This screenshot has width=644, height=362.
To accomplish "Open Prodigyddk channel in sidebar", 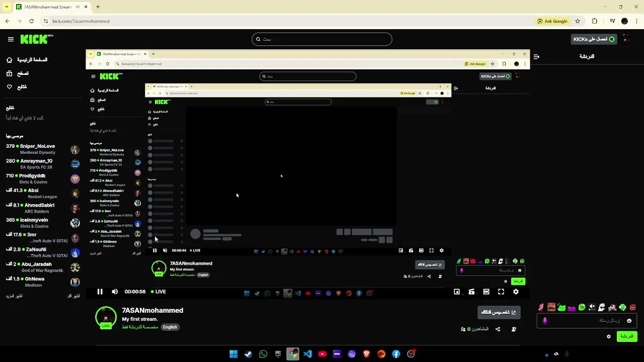I will (x=43, y=178).
